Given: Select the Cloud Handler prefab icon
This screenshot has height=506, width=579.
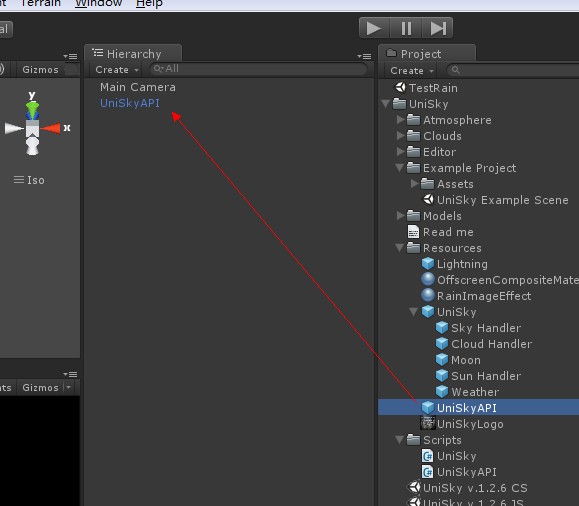Looking at the screenshot, I should click(x=442, y=343).
